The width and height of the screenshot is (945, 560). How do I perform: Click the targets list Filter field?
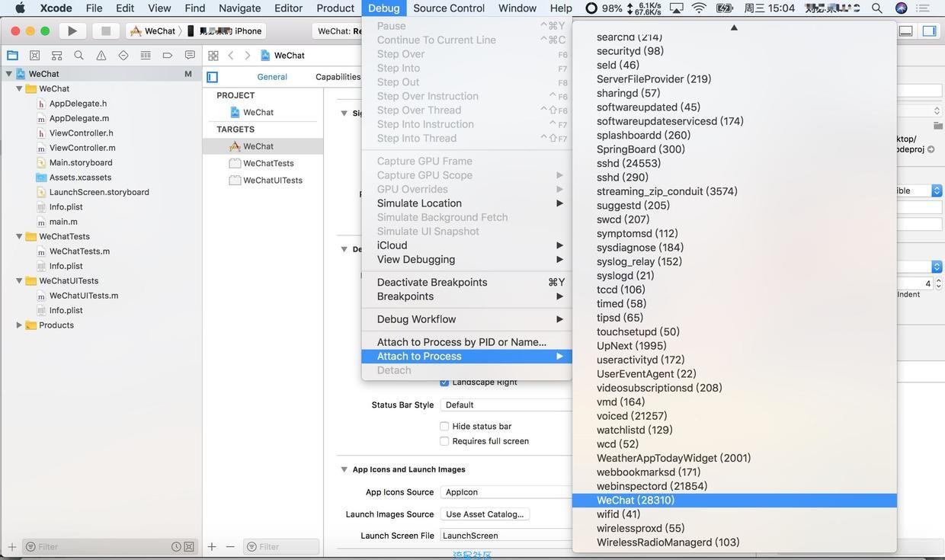(x=282, y=546)
